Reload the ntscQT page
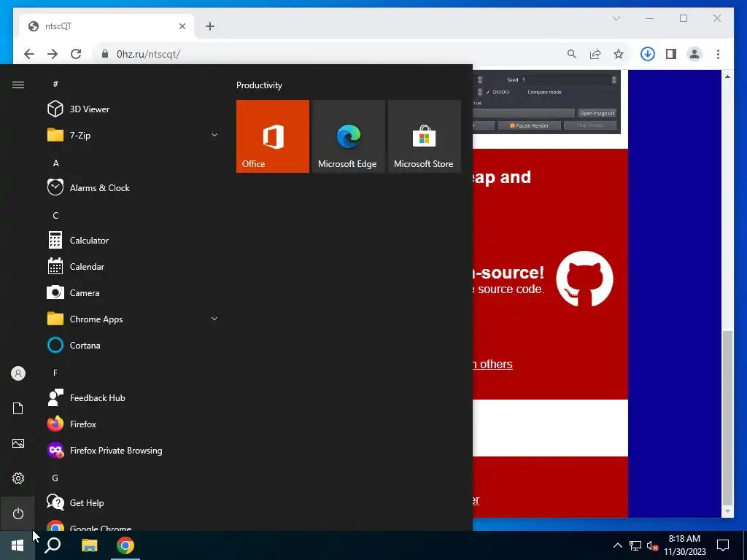Screen dimensions: 747x560 [76, 54]
